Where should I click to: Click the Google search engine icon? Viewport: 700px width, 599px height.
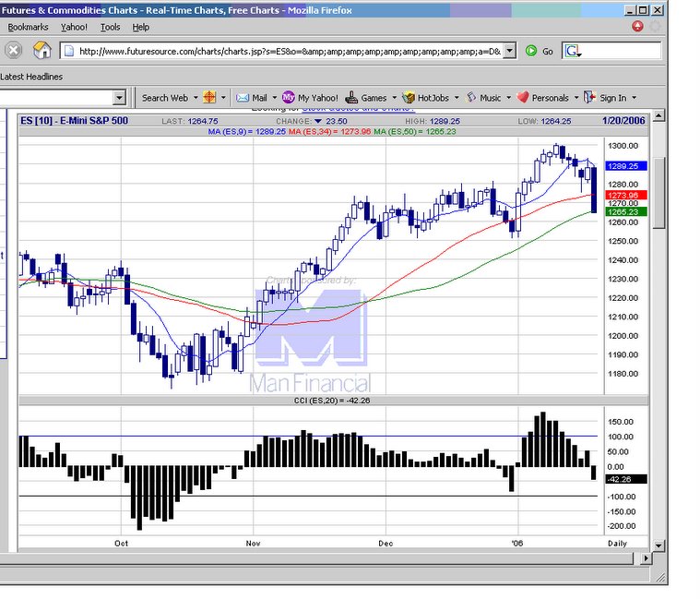pyautogui.click(x=573, y=51)
